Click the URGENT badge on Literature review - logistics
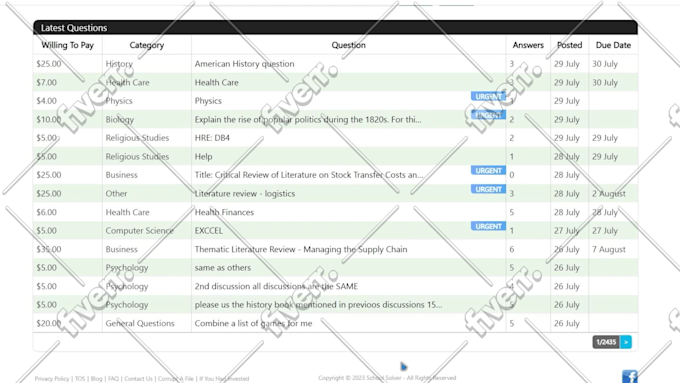 point(488,189)
